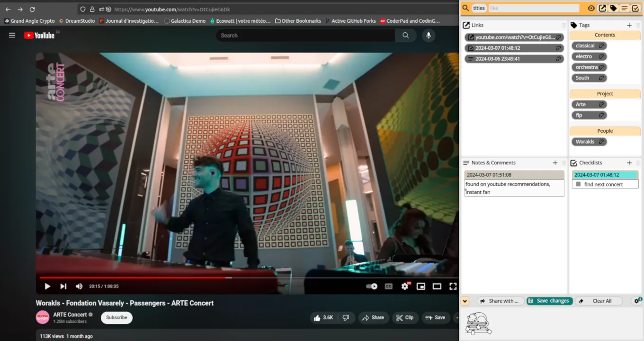
Task: Toggle closed captions CC button
Action: 389,286
